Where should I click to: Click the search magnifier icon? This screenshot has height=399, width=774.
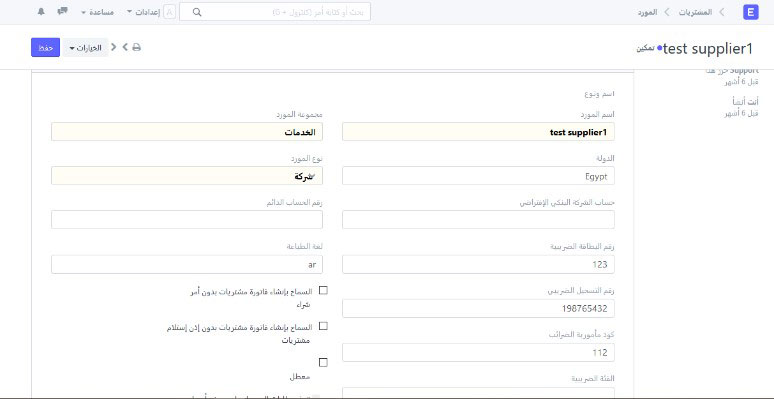[x=197, y=12]
